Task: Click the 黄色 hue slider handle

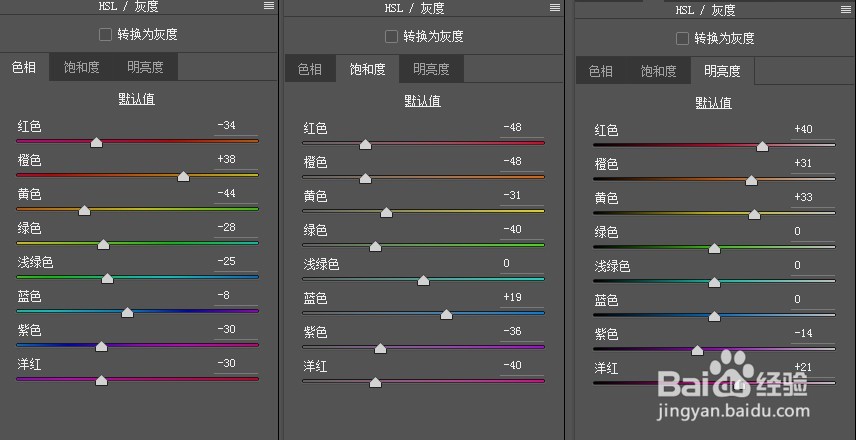Action: [x=84, y=210]
